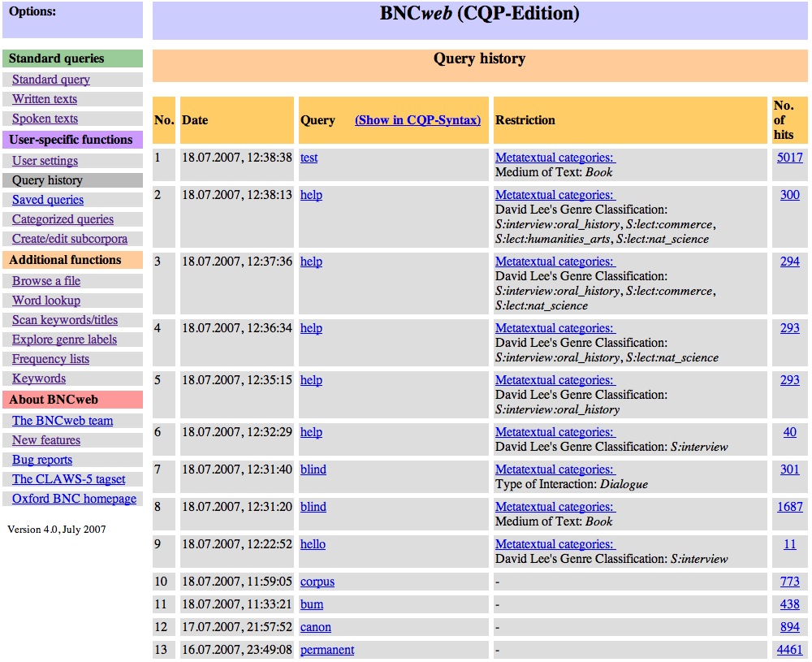Open the CLAWS-5 tagset link
The height and width of the screenshot is (662, 812).
pos(69,479)
